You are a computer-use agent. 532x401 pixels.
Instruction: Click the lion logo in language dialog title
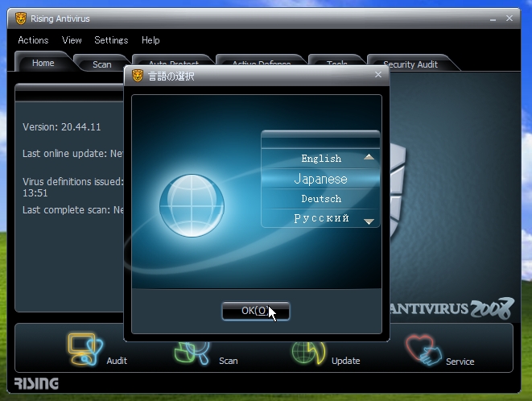(x=138, y=76)
